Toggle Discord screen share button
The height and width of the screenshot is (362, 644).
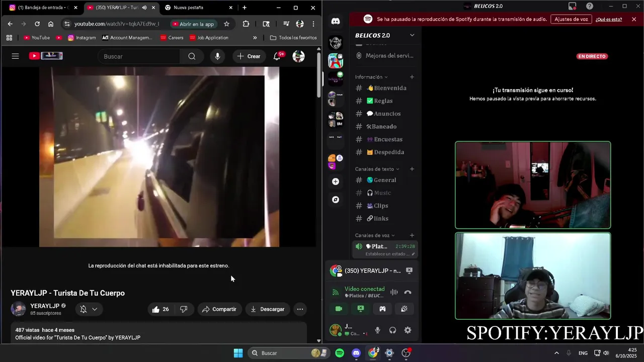pos(361,309)
